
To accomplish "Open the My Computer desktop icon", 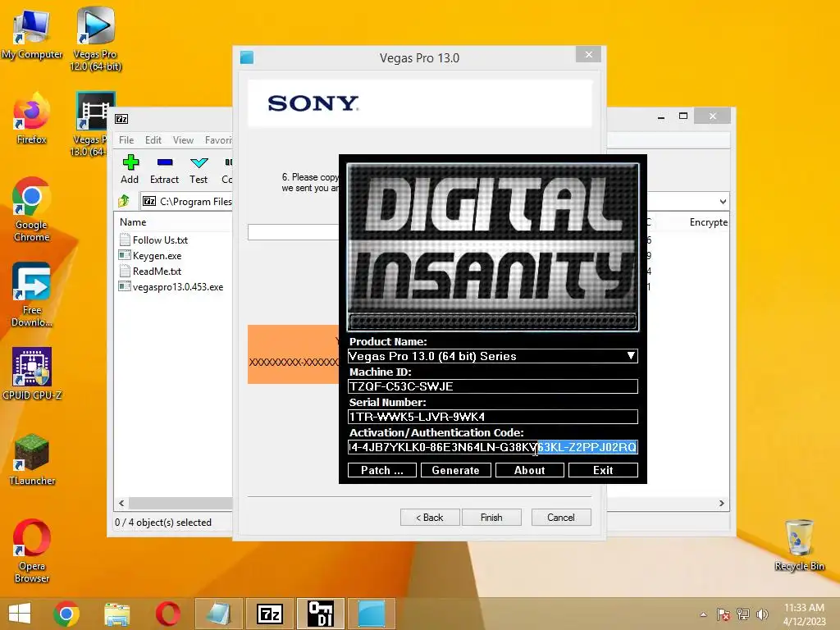I will pos(32,33).
